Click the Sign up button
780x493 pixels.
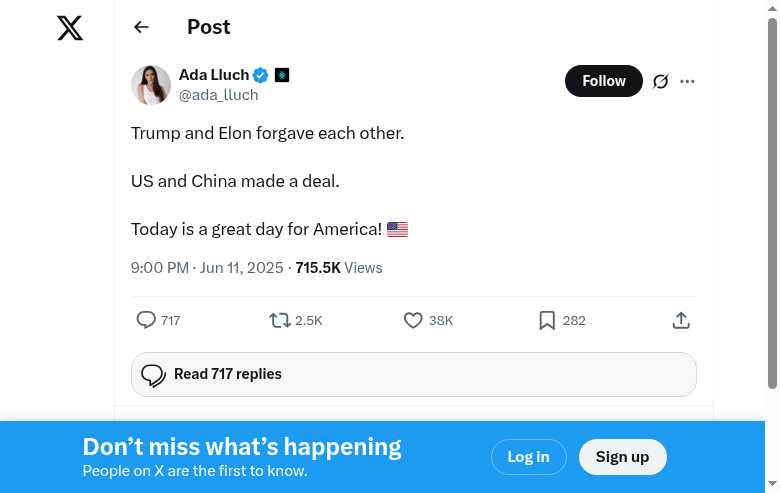(622, 457)
